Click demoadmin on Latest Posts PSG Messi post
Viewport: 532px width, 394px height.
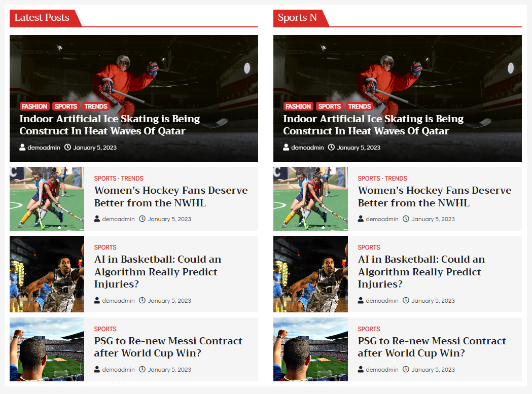coord(118,369)
